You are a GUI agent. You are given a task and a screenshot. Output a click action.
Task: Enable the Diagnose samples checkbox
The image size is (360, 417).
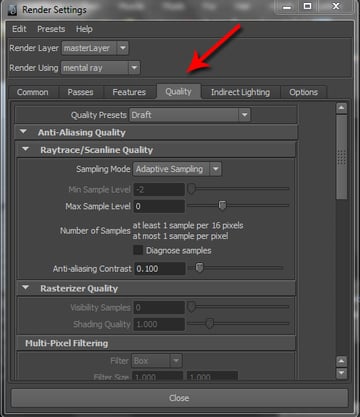(138, 250)
